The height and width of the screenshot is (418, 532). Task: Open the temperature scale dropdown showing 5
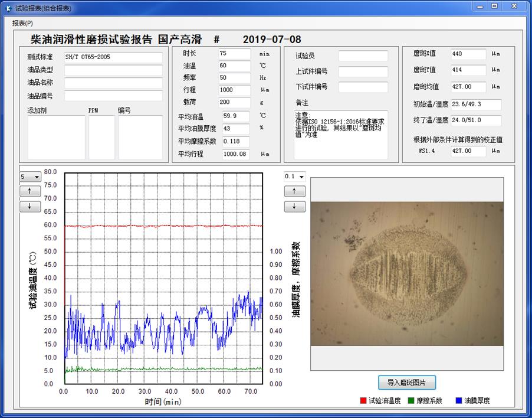click(30, 177)
